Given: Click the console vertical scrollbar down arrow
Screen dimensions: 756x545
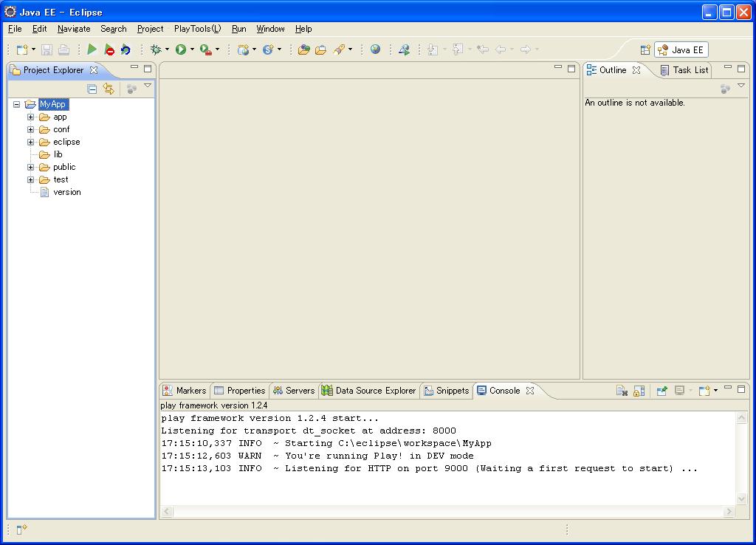Looking at the screenshot, I should click(x=741, y=499).
